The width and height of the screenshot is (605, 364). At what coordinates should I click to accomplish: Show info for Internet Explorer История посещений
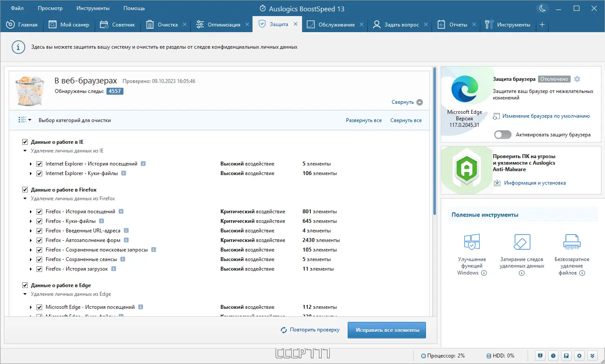[x=143, y=164]
